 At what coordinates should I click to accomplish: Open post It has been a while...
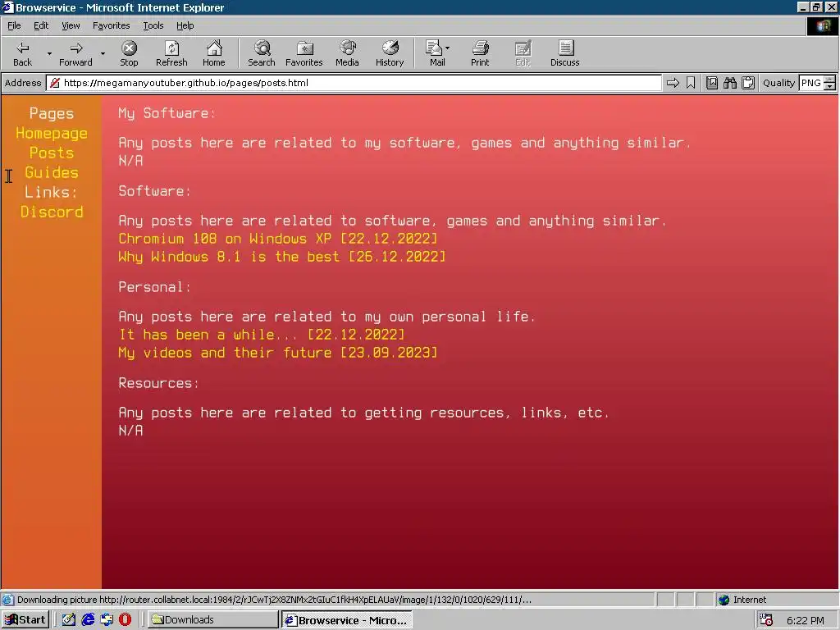point(262,335)
